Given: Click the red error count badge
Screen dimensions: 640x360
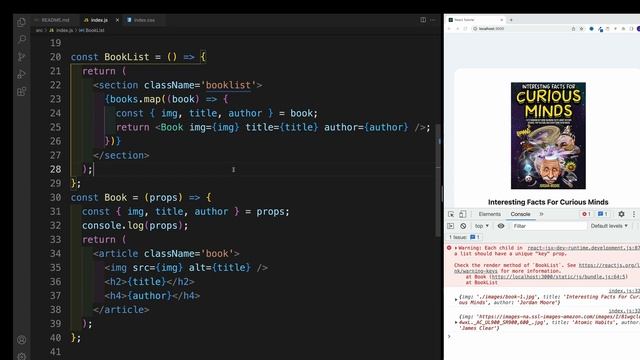Looking at the screenshot, I should (x=586, y=214).
